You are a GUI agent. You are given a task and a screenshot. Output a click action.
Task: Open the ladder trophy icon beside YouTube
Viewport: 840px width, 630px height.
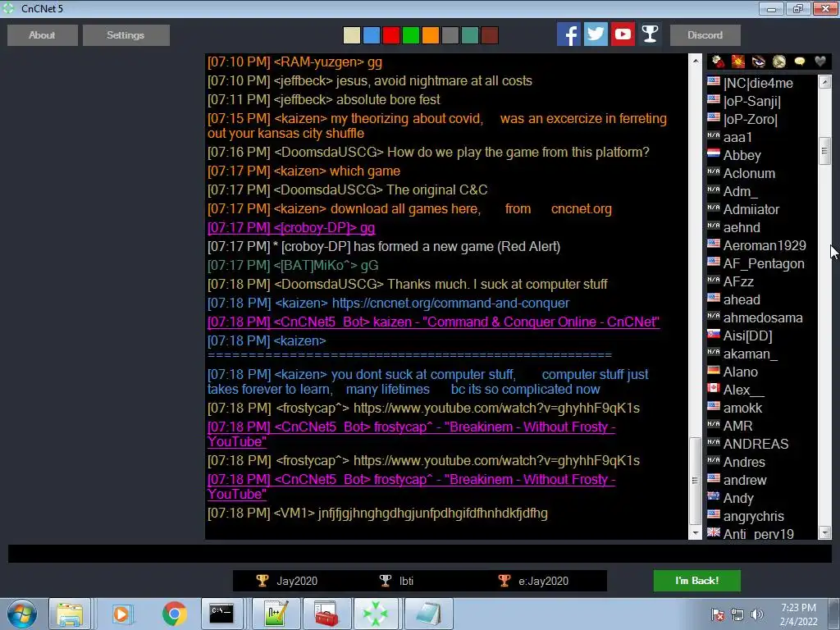click(650, 34)
